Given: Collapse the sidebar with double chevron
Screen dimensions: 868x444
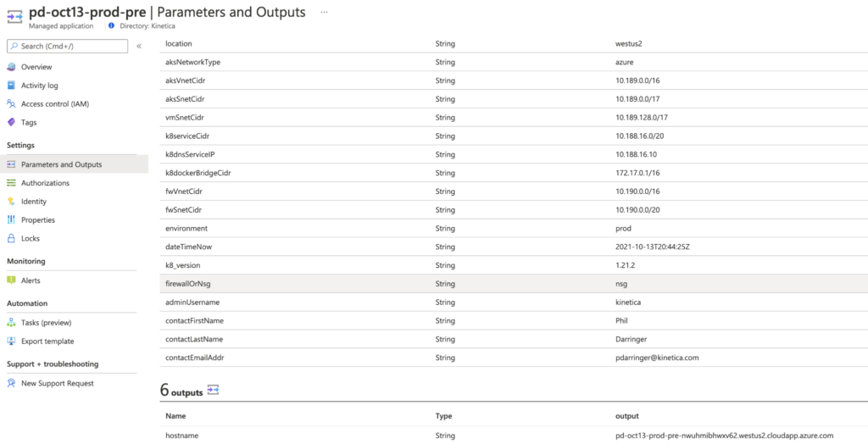Looking at the screenshot, I should click(x=139, y=47).
